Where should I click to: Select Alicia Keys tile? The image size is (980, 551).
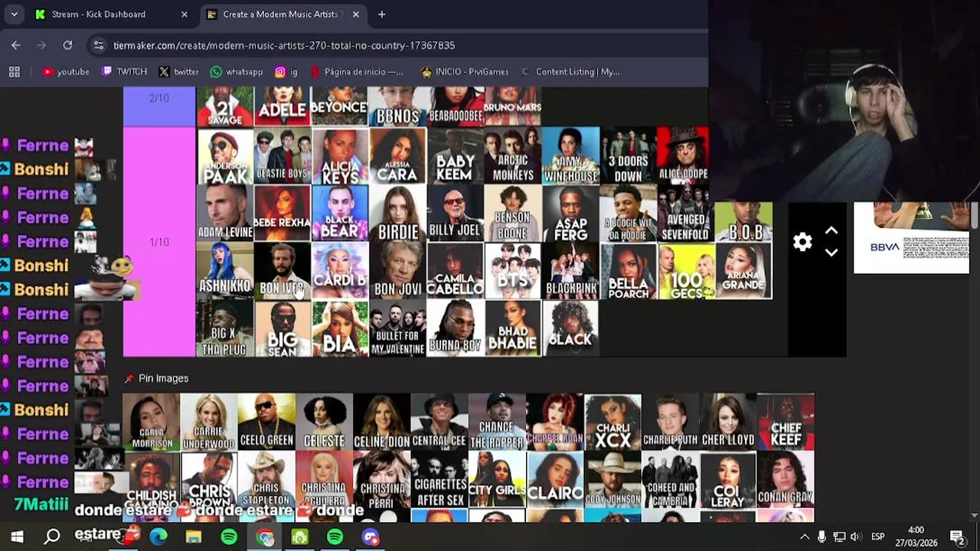(340, 157)
